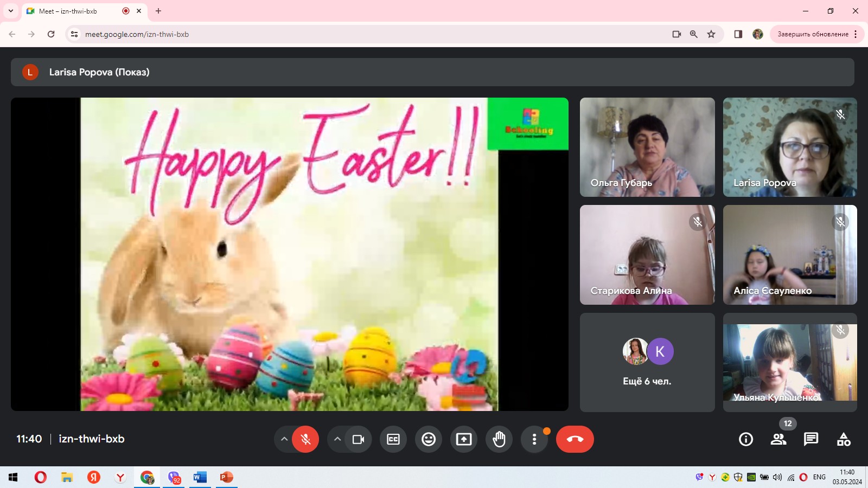
Task: Click the Present screen share icon
Action: coord(464,439)
